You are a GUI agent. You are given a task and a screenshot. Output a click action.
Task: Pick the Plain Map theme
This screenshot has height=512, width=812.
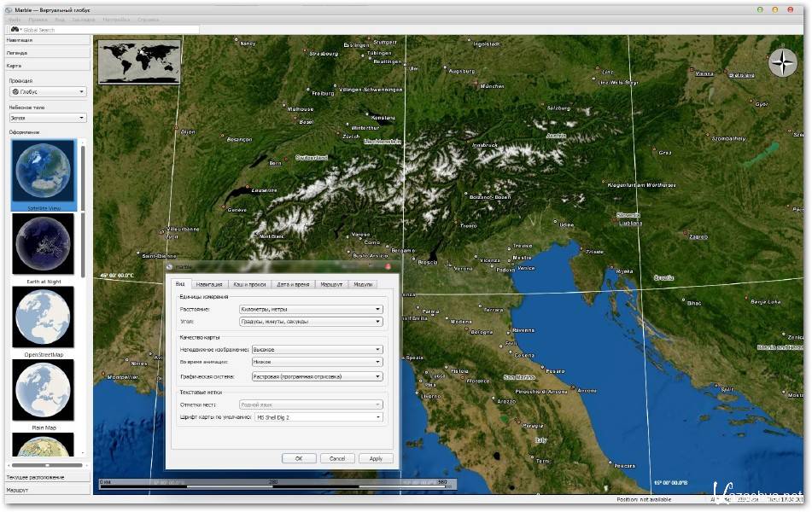(43, 390)
